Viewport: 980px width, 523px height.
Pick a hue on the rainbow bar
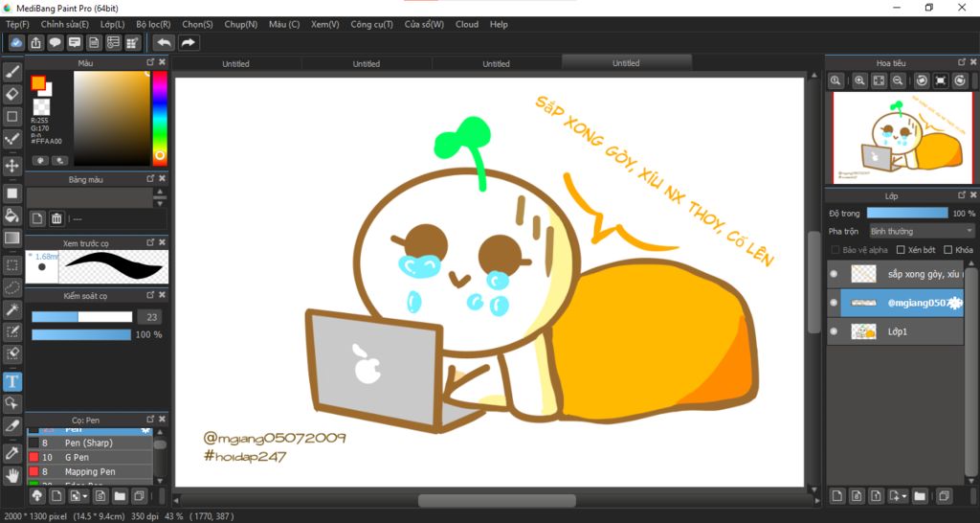[160, 118]
